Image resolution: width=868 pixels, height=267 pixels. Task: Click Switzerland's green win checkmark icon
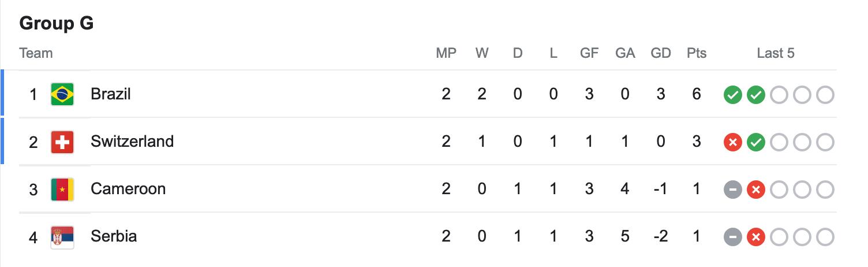coord(755,142)
